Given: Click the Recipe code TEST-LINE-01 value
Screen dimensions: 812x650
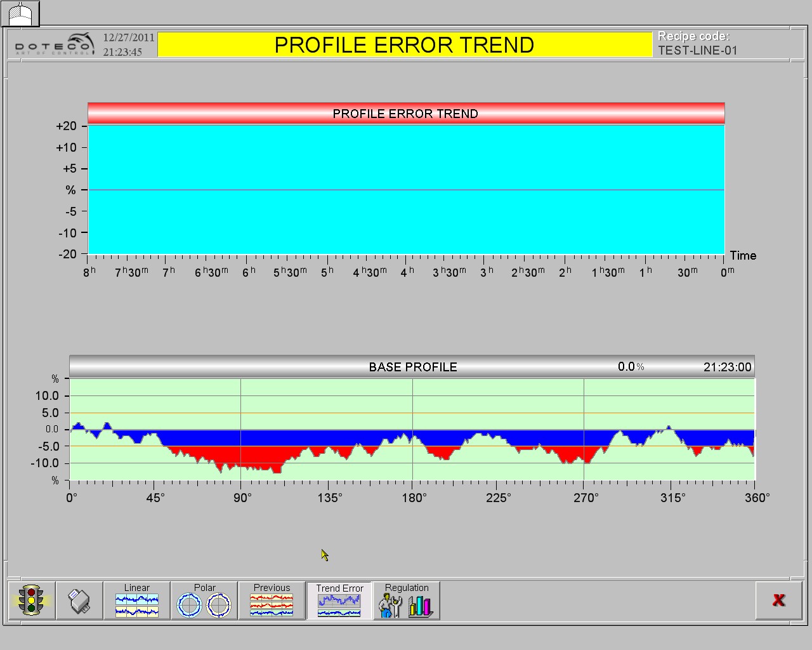Looking at the screenshot, I should (698, 51).
